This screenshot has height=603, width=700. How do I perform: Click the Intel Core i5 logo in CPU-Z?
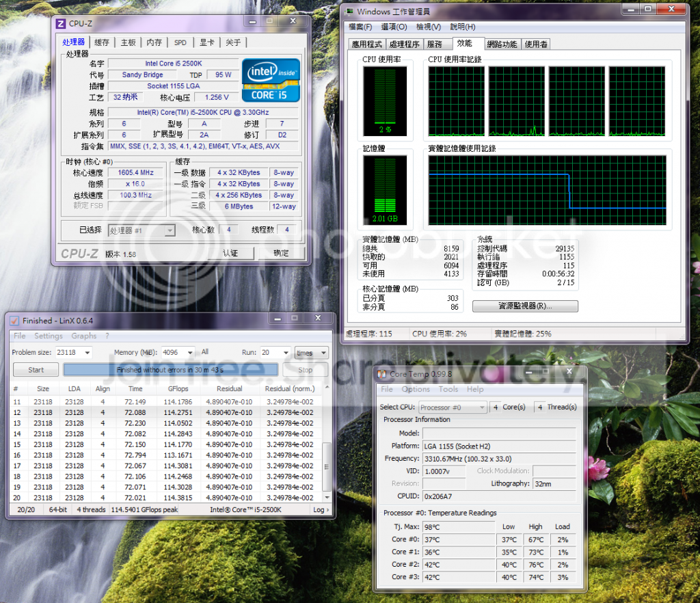[271, 81]
